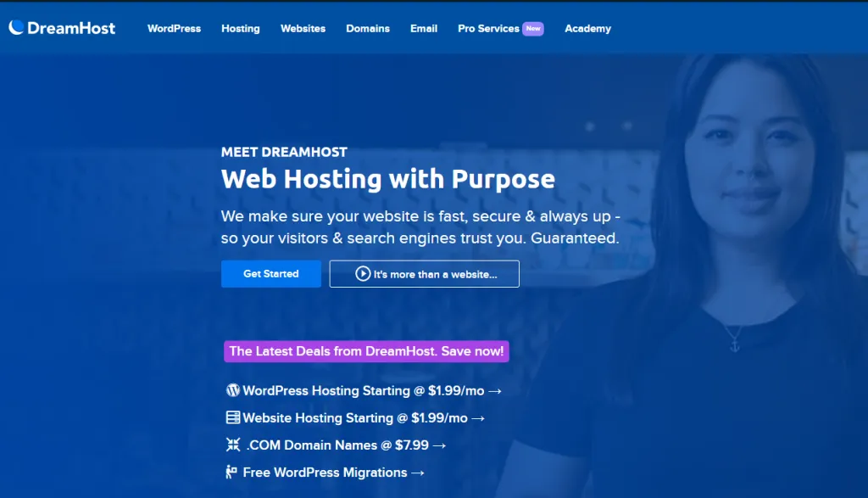Viewport: 868px width, 498px height.
Task: Open the Pro Services navigation menu
Action: [488, 28]
